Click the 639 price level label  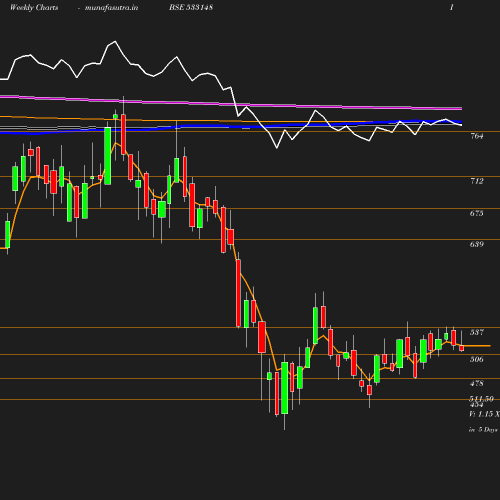[476, 244]
